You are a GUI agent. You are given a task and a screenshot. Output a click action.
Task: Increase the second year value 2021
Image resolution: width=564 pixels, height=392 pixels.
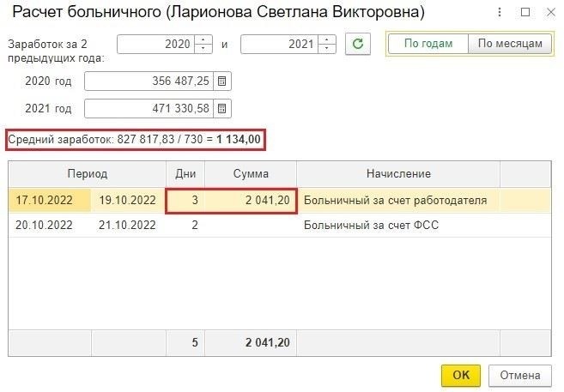(x=327, y=40)
